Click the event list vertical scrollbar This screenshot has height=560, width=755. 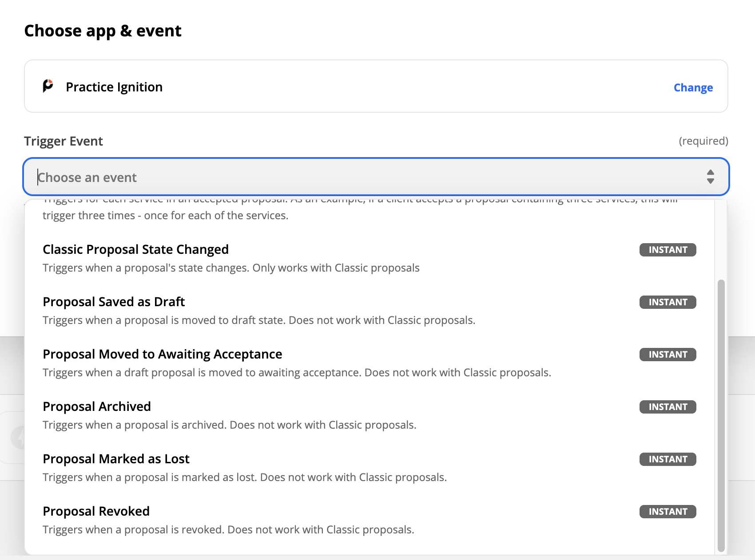pos(721,415)
